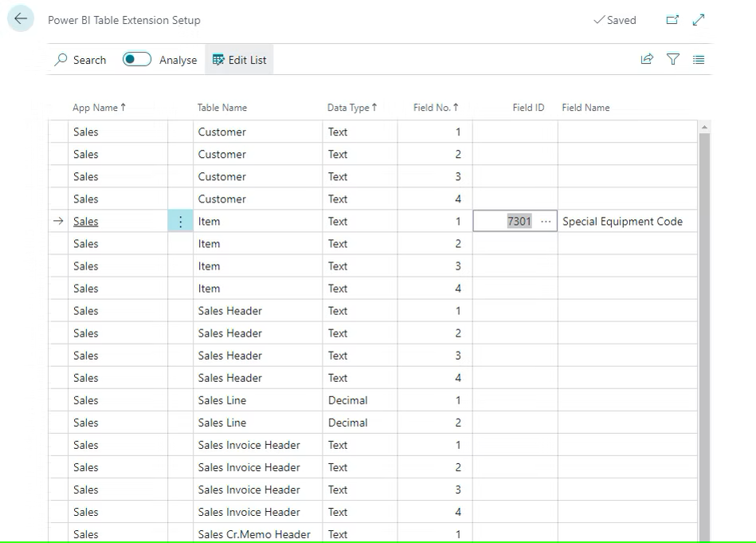Click the row ellipsis menu on the Item row
Viewport: 756px width, 543px height.
180,221
